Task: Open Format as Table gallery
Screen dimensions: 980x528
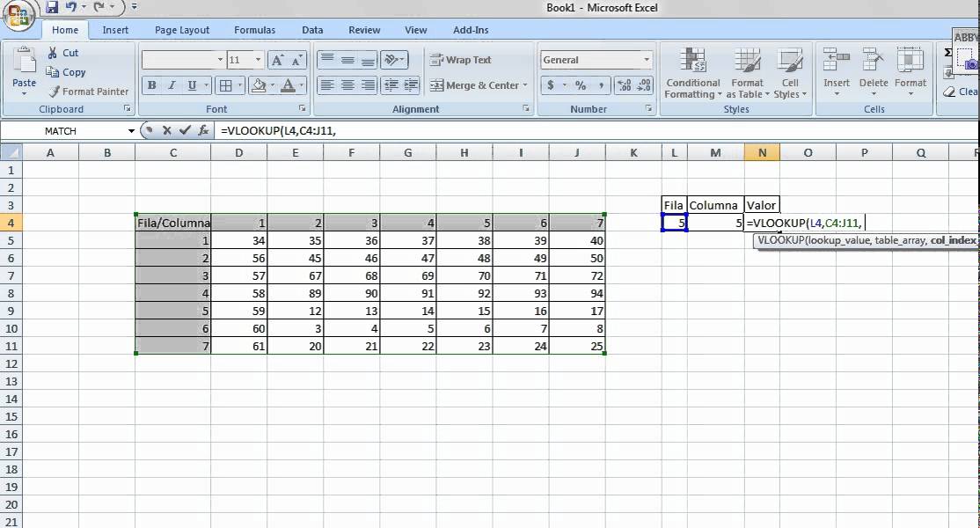Action: click(x=748, y=73)
